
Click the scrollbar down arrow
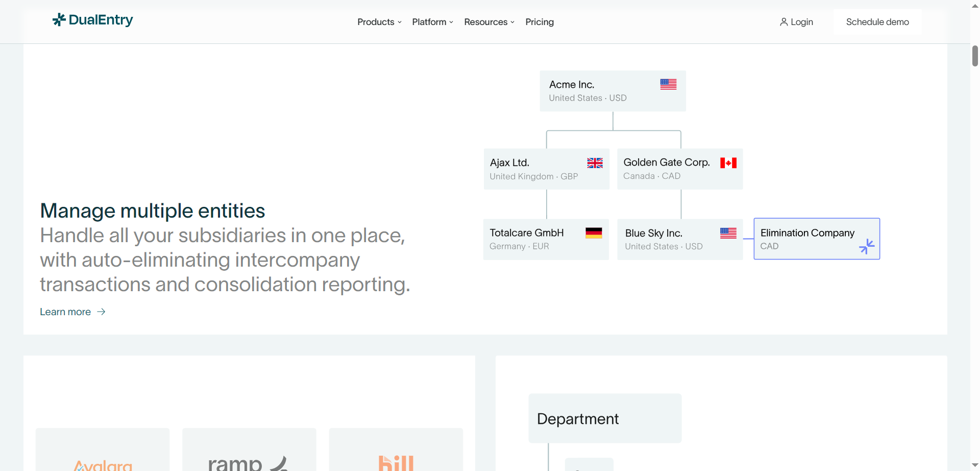pyautogui.click(x=974, y=465)
